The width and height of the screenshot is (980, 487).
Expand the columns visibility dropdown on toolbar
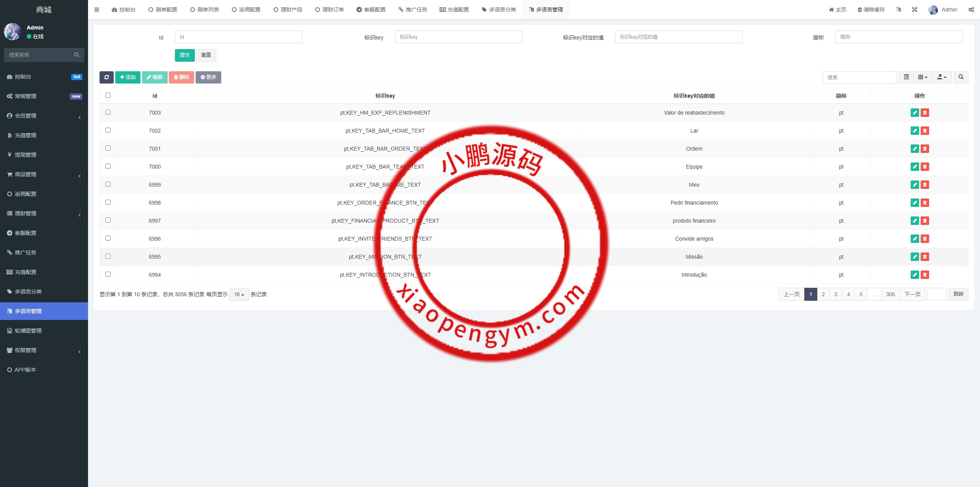[x=923, y=77]
